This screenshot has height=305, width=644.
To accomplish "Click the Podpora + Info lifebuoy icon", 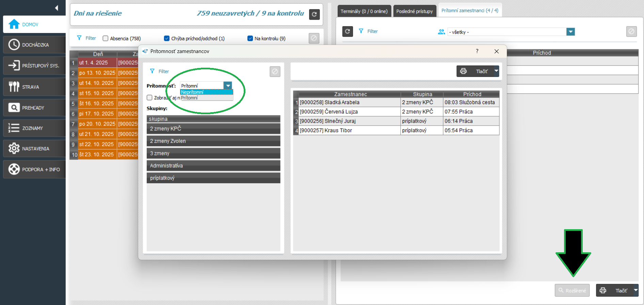I will coord(14,169).
